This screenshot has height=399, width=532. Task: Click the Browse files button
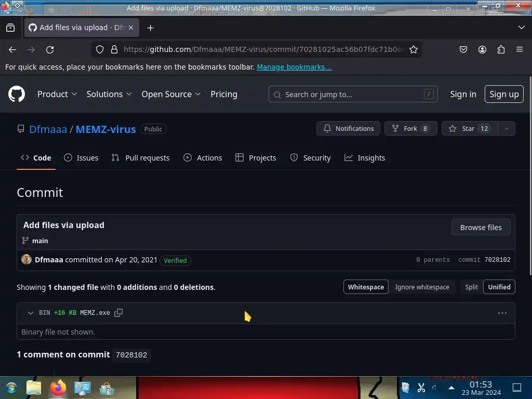(x=481, y=228)
